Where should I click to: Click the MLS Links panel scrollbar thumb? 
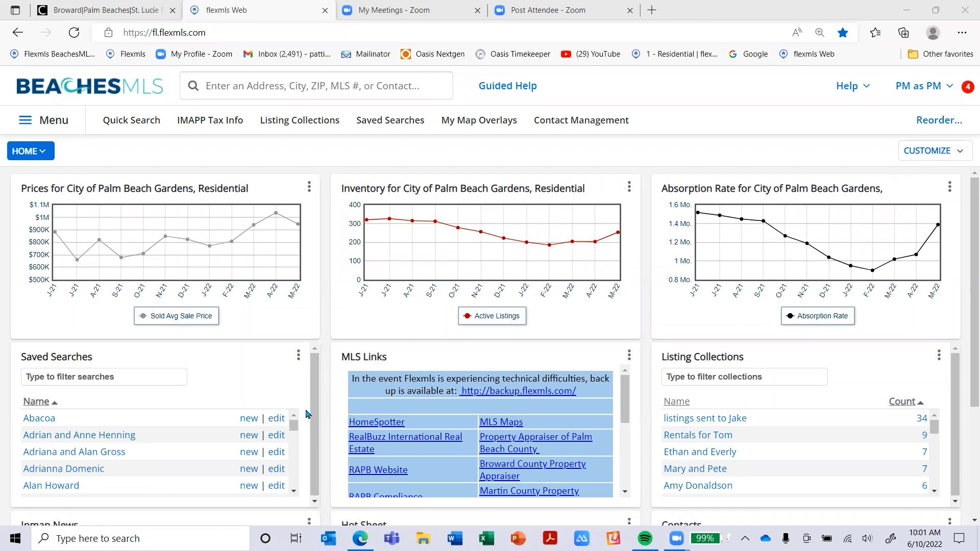625,398
